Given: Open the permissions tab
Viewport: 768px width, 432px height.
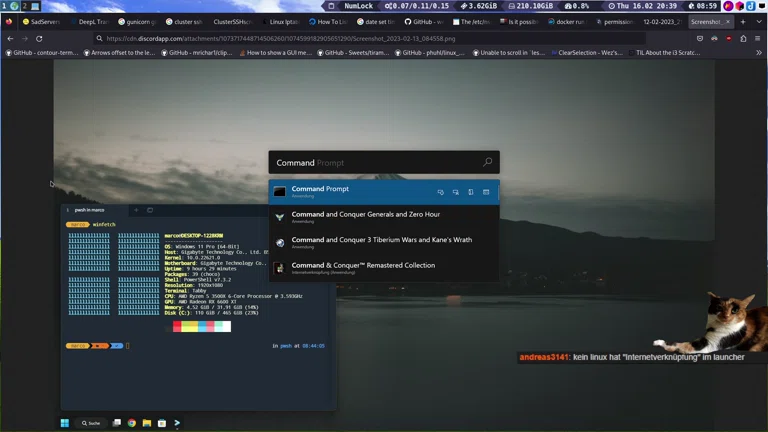Looking at the screenshot, I should coord(614,22).
